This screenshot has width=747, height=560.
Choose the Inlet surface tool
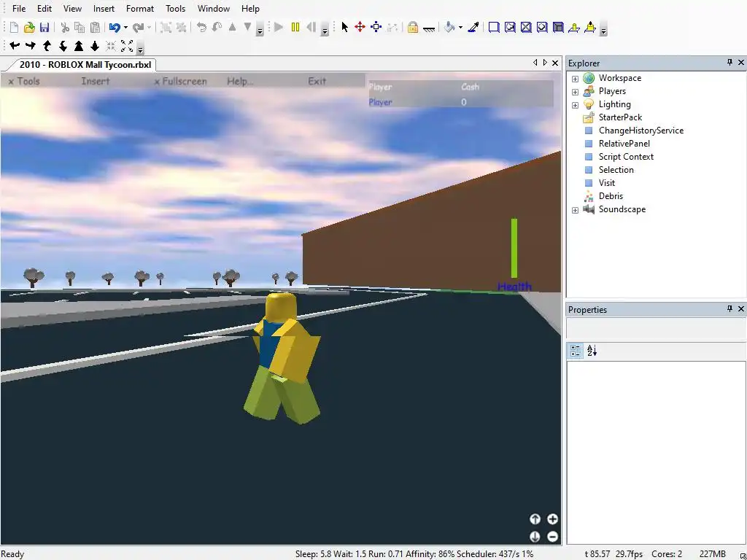click(x=558, y=28)
